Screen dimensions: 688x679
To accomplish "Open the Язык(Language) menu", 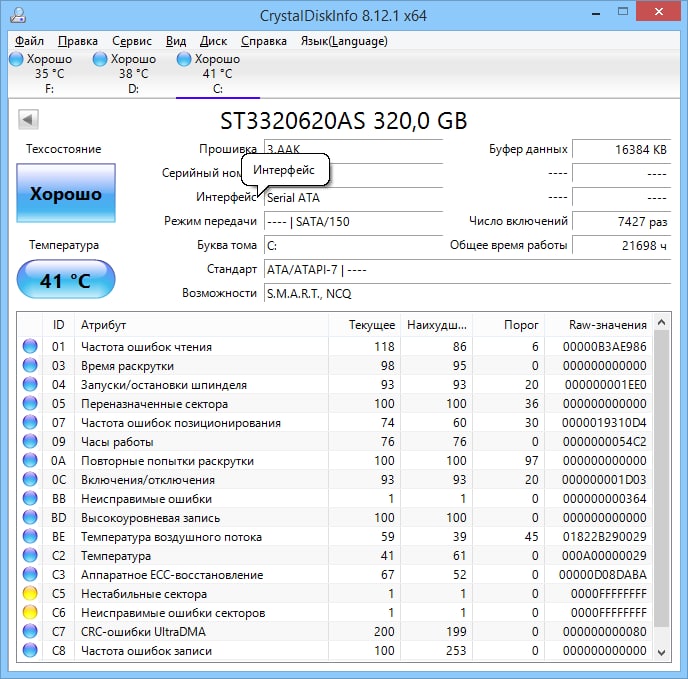I will click(x=344, y=41).
